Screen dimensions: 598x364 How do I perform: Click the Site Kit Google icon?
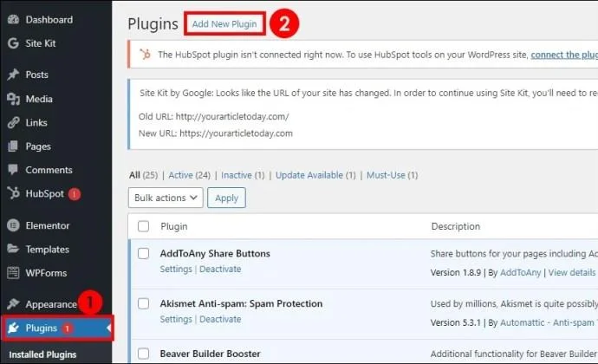[13, 43]
